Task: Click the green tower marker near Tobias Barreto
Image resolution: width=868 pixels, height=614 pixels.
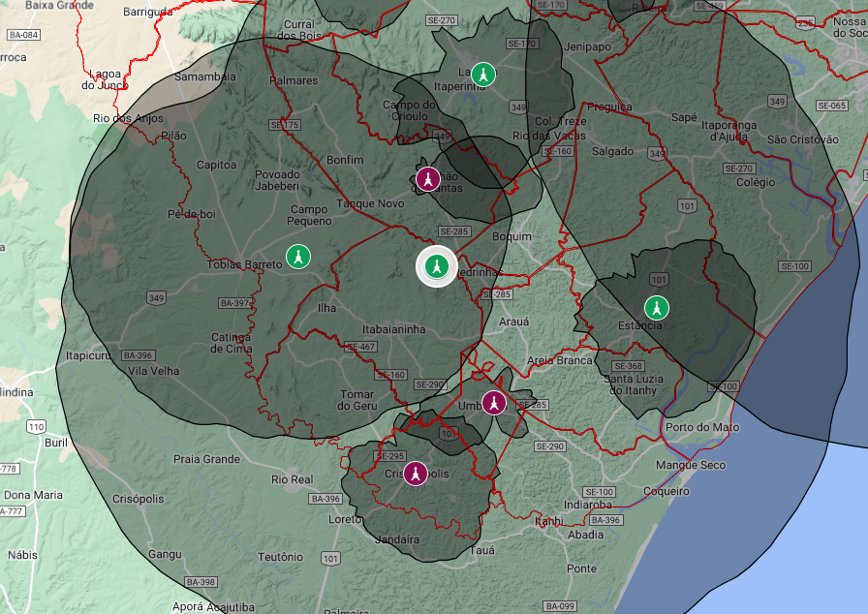Action: pos(298,257)
